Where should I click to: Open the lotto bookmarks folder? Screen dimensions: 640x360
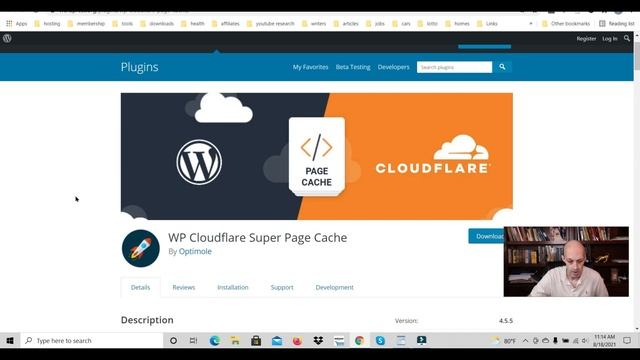[427, 24]
